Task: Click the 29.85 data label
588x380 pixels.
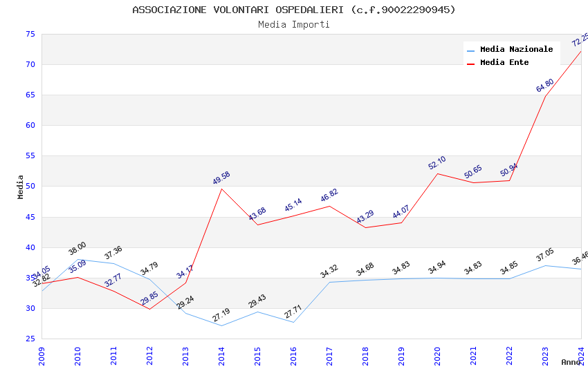Action: pos(149,298)
